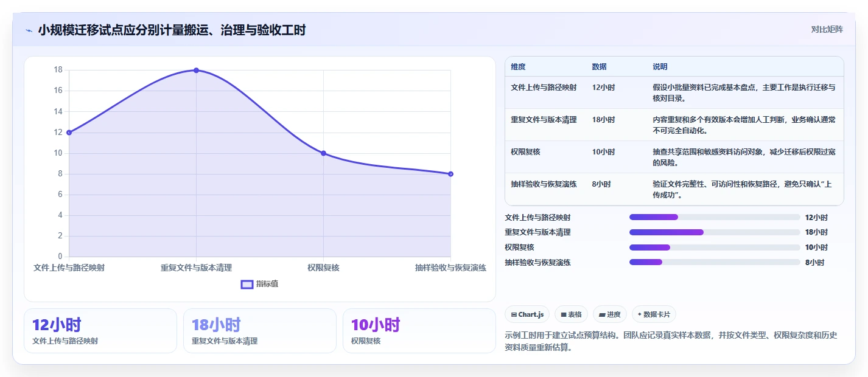Click the peak chart point at value 18
Screen dimensions: 868x377
[x=196, y=70]
